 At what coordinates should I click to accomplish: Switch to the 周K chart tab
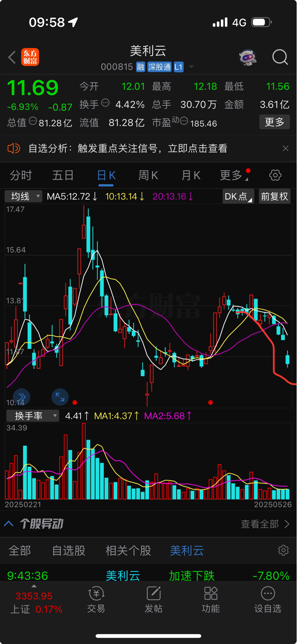tap(148, 175)
